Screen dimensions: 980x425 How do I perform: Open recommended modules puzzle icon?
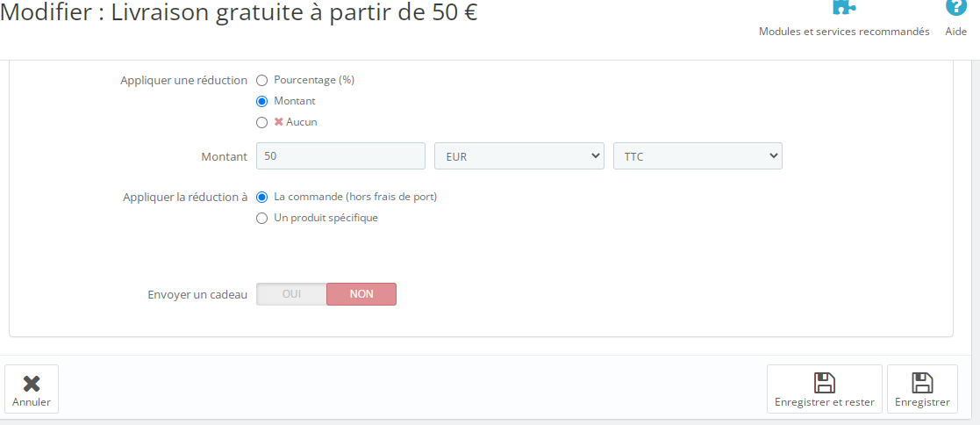coord(844,6)
